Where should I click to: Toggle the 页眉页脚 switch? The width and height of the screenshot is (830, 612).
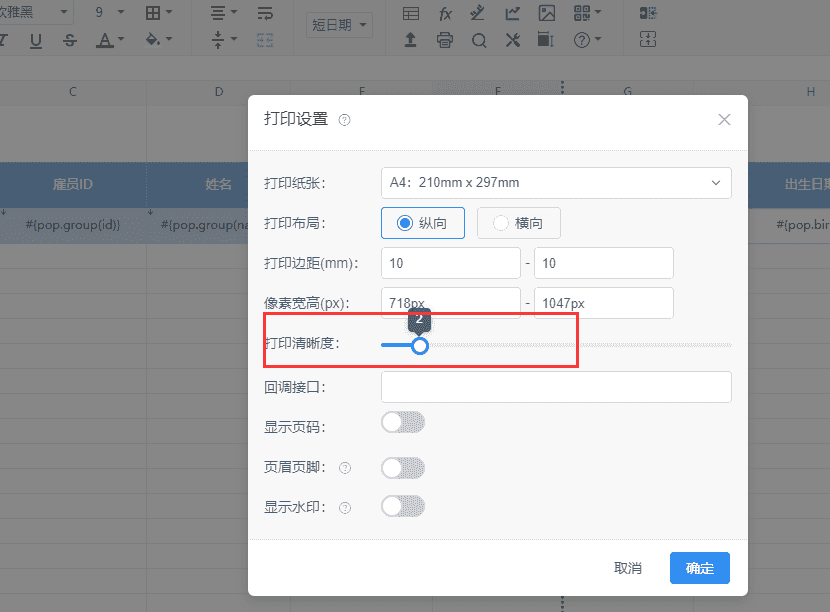(x=403, y=468)
